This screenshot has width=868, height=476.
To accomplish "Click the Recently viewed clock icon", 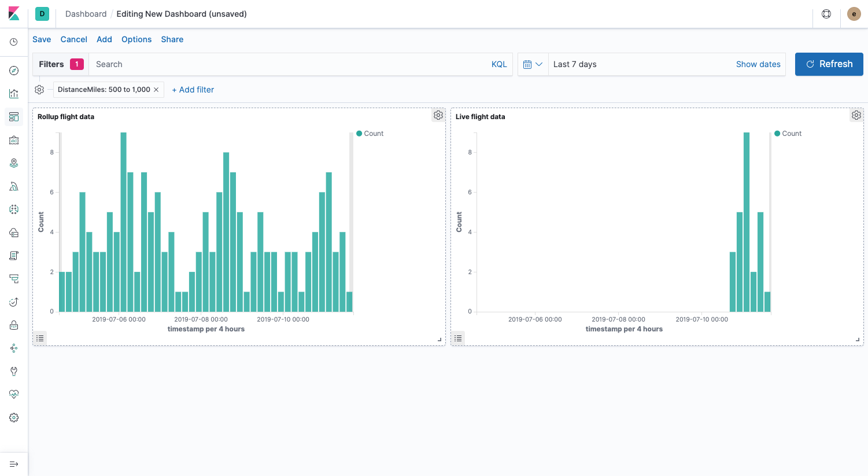I will 14,42.
